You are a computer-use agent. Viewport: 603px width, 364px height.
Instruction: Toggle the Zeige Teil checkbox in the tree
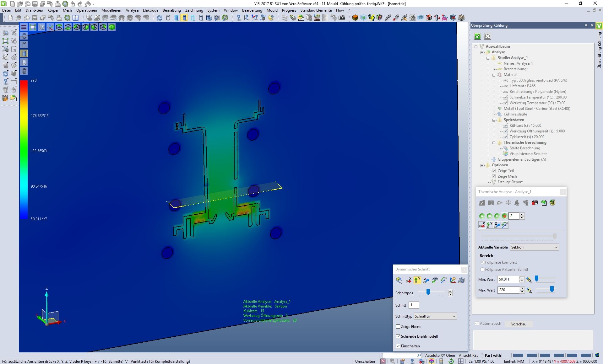coord(494,171)
